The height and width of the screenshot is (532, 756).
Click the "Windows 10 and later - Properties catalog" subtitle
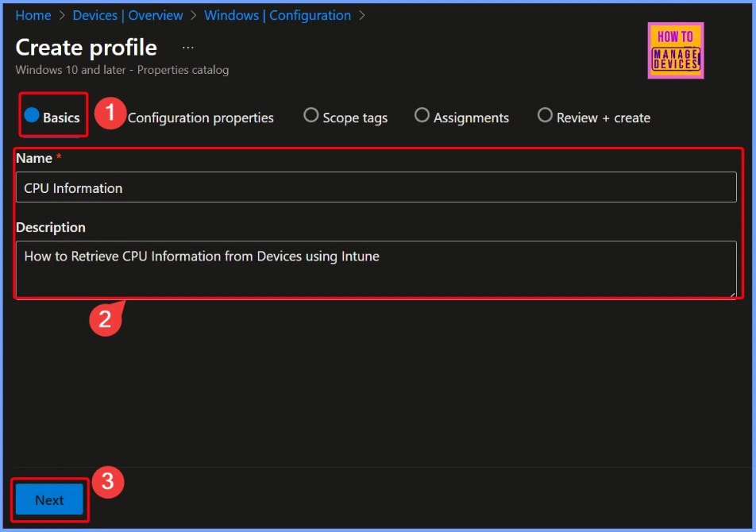point(122,70)
